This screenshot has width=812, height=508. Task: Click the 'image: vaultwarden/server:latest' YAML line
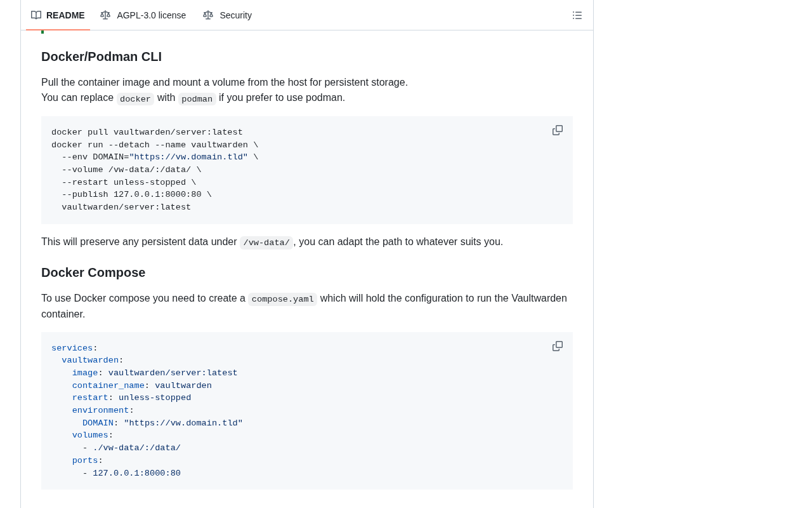point(155,373)
